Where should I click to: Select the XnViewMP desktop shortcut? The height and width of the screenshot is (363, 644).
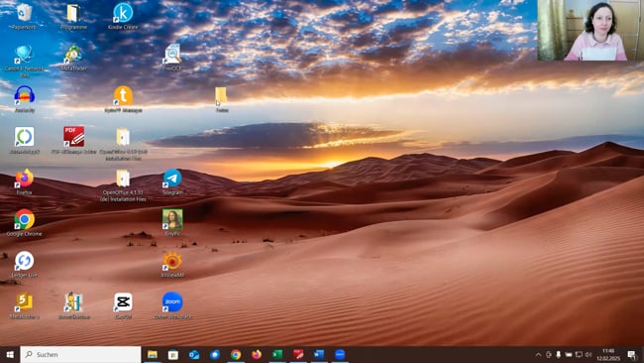point(172,264)
